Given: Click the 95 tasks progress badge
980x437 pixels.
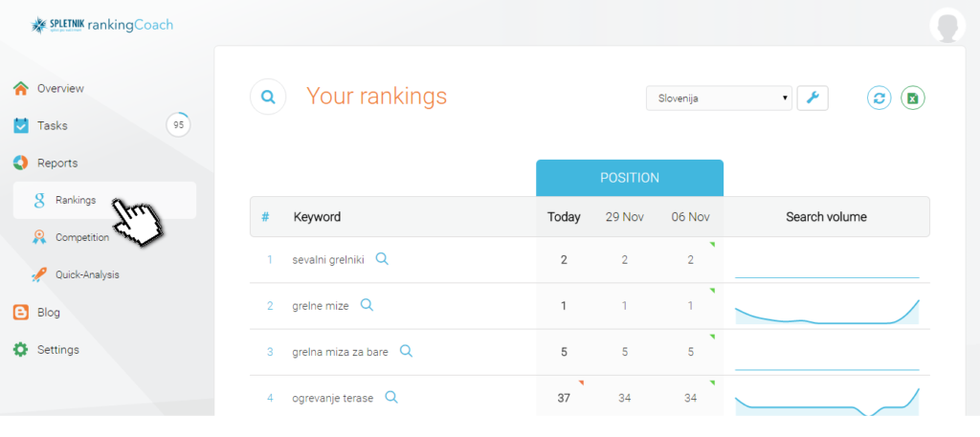Looking at the screenshot, I should pos(179,125).
